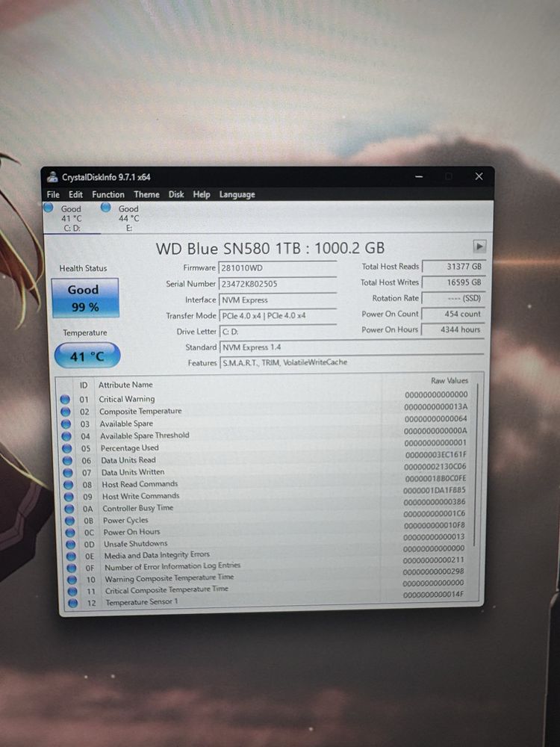
Task: Select the Composite Temperature attribute name
Action: pyautogui.click(x=140, y=411)
